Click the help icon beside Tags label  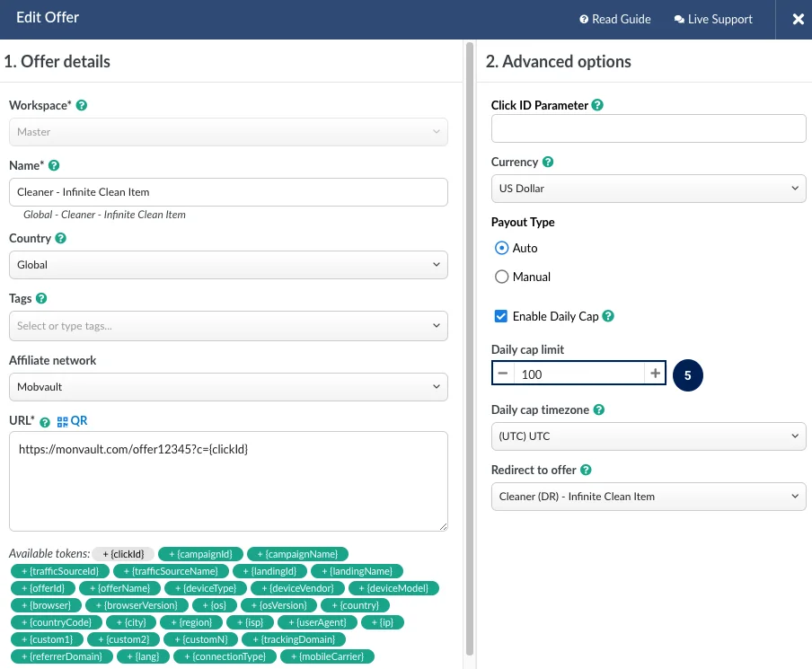click(41, 298)
